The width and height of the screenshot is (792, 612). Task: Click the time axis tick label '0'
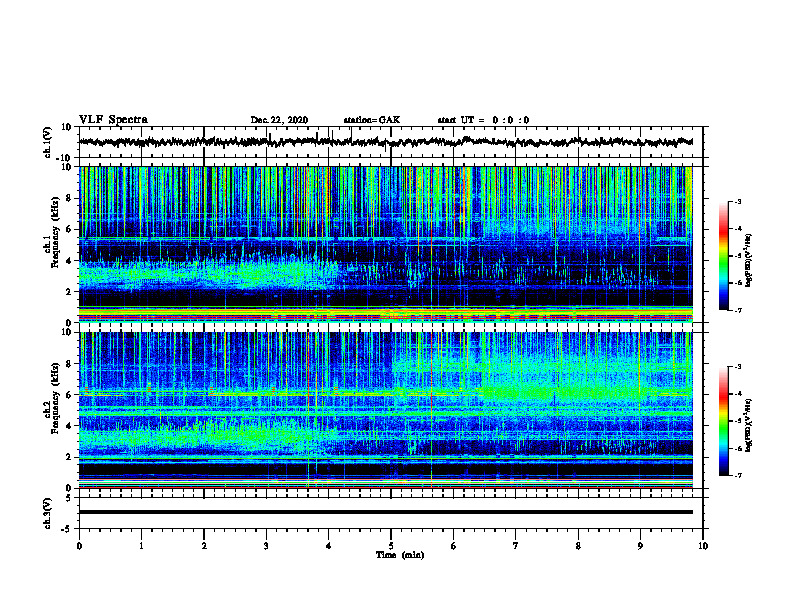pos(79,546)
